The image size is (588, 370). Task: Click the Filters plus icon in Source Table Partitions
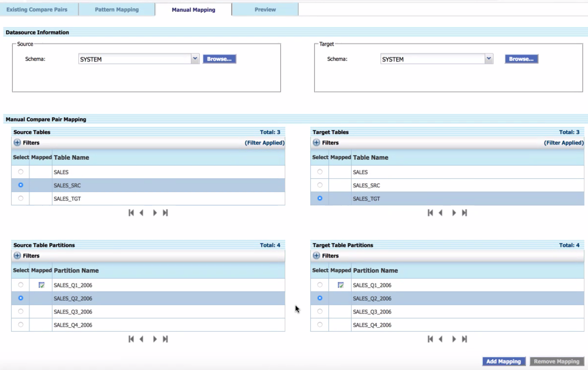[17, 256]
